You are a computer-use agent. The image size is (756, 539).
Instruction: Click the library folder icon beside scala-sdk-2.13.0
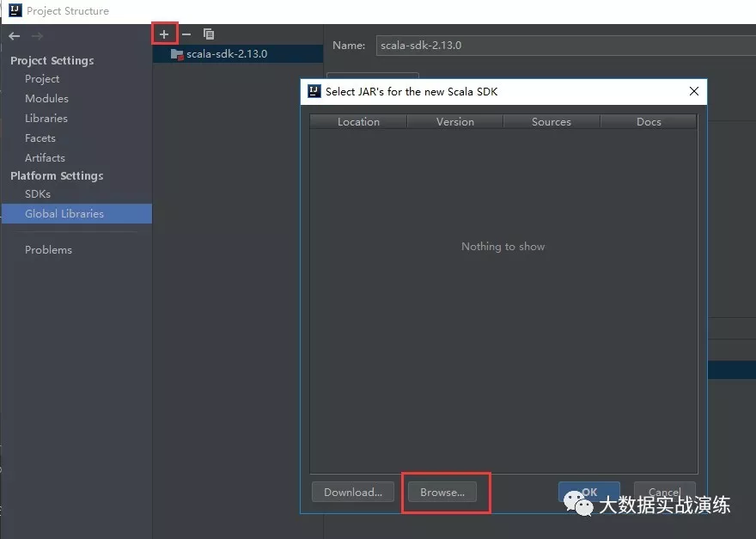pos(176,52)
